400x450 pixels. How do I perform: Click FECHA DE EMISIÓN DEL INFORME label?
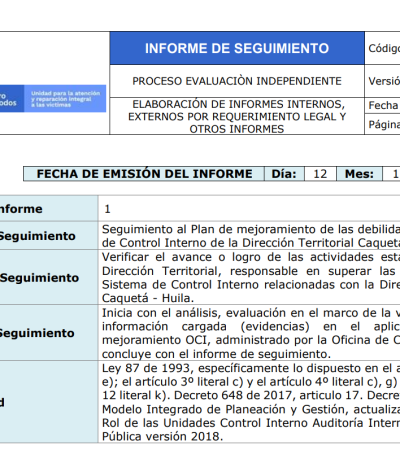[144, 174]
